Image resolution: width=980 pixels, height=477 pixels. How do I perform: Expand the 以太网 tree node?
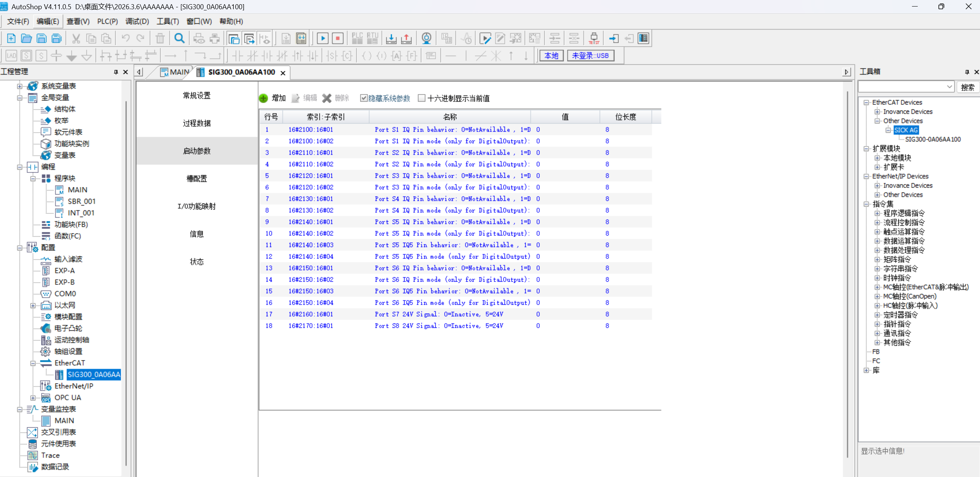tap(33, 306)
